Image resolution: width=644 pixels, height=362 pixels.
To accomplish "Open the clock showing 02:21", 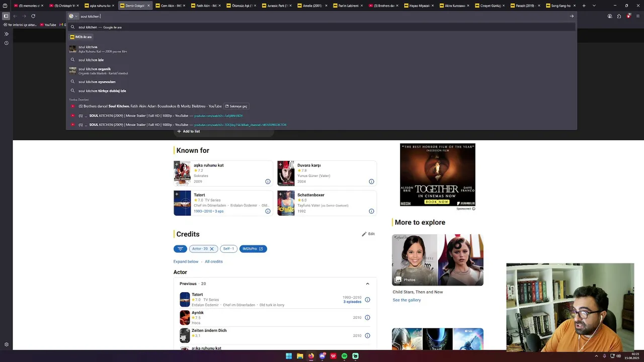I will tap(632, 356).
